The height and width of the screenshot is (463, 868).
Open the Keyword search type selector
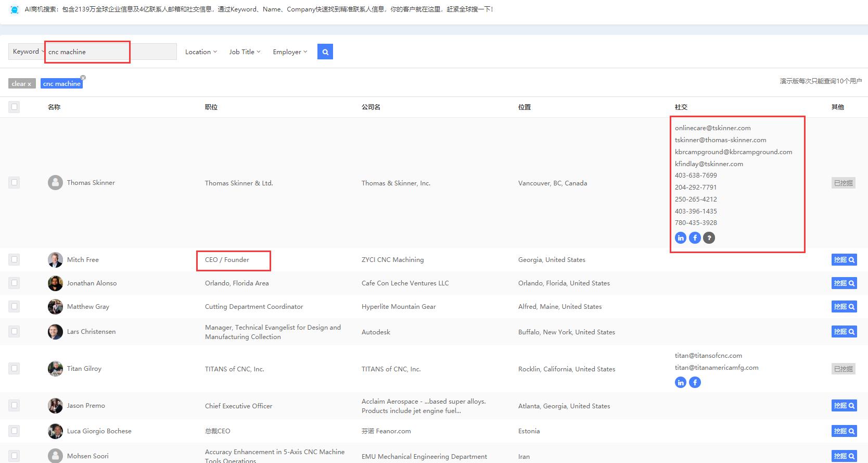click(27, 52)
